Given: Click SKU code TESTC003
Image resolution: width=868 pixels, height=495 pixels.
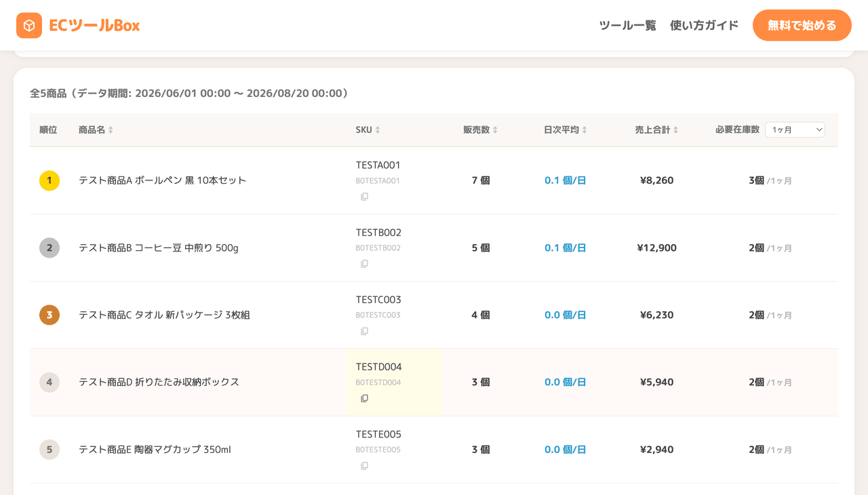Looking at the screenshot, I should (378, 299).
